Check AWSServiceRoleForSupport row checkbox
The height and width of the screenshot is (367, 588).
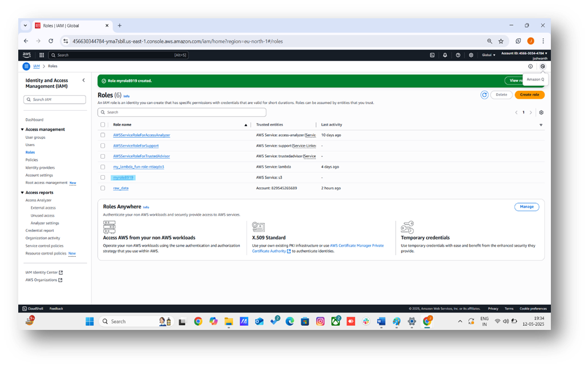click(103, 146)
